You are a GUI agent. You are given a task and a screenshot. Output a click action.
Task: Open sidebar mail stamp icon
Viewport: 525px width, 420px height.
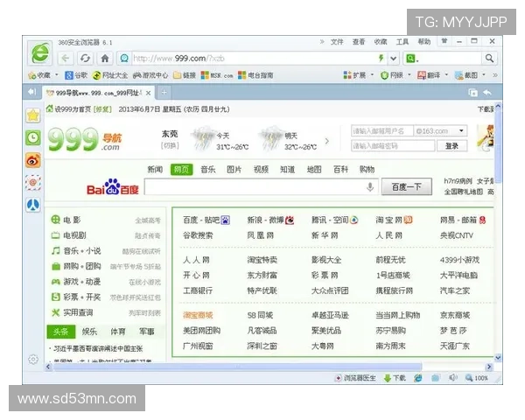[33, 183]
